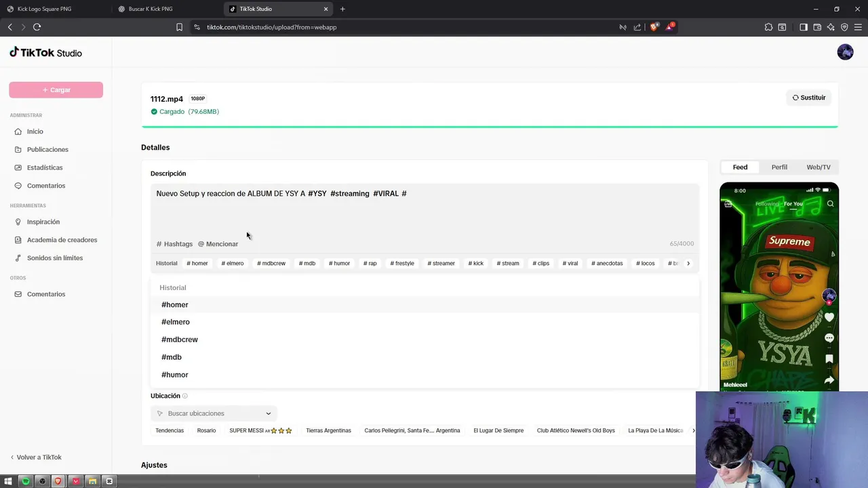Switch preview to Web/TV tab
The image size is (868, 488).
pyautogui.click(x=818, y=167)
